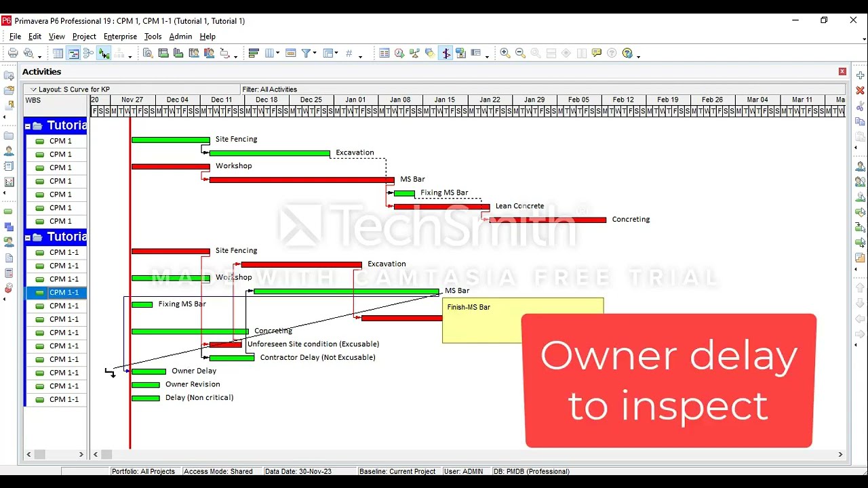
Task: Open the Group and Sort dropdown arrow
Action: [x=336, y=54]
